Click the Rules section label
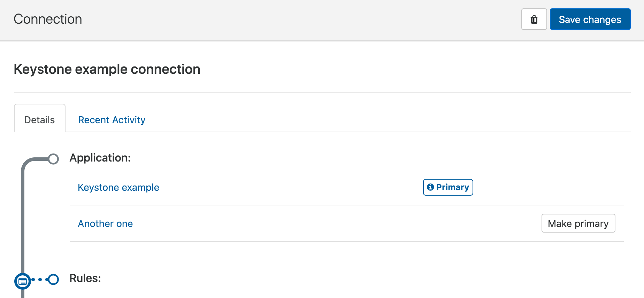The height and width of the screenshot is (298, 644). tap(85, 279)
